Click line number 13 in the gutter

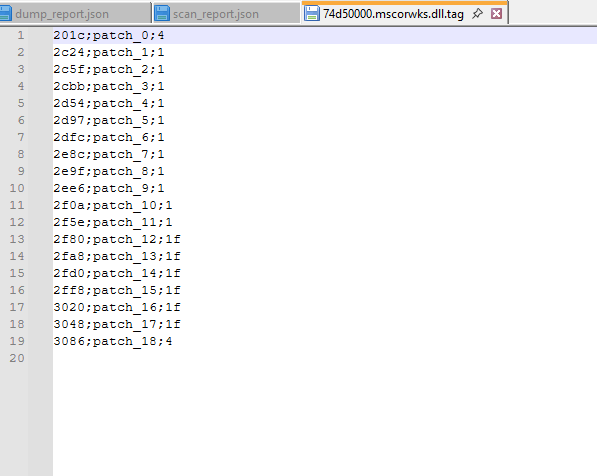click(17, 239)
